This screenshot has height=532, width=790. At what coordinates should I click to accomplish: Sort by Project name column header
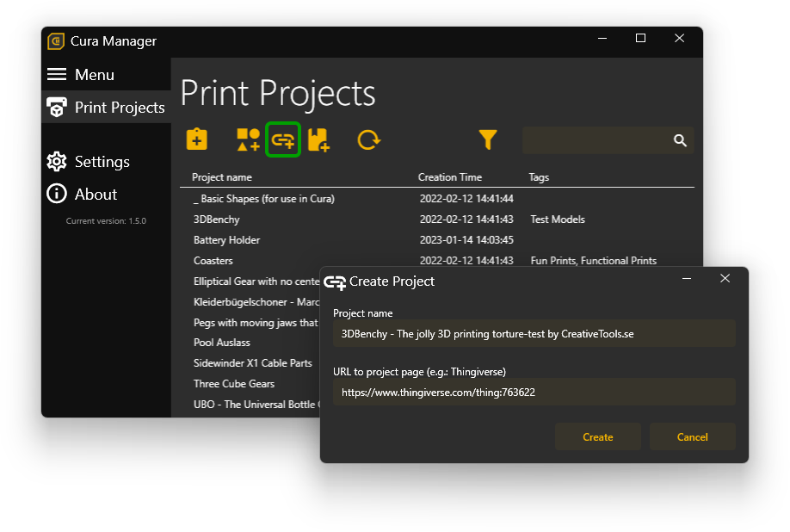222,177
